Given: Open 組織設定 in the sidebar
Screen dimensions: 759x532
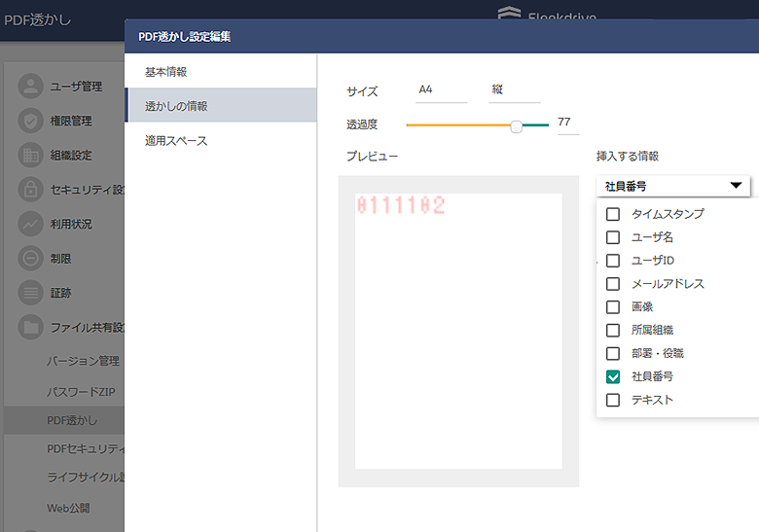Looking at the screenshot, I should pos(71,156).
